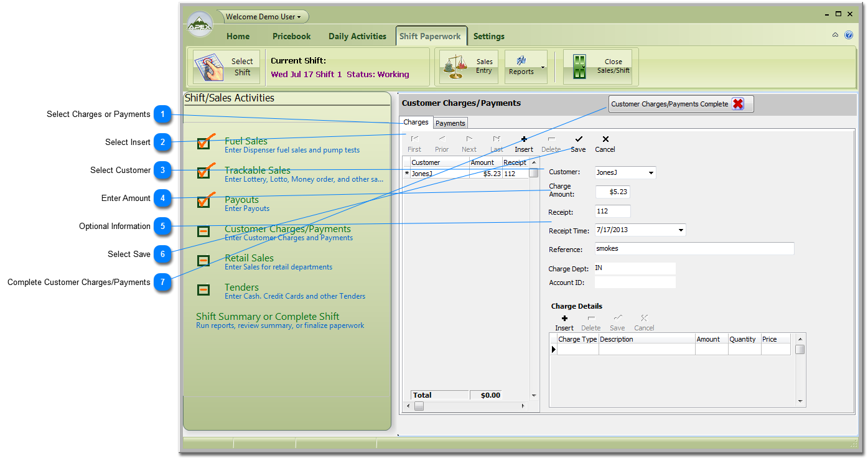Open Shift Summary or Complete Shift link
Image resolution: width=868 pixels, height=458 pixels.
[x=268, y=317]
